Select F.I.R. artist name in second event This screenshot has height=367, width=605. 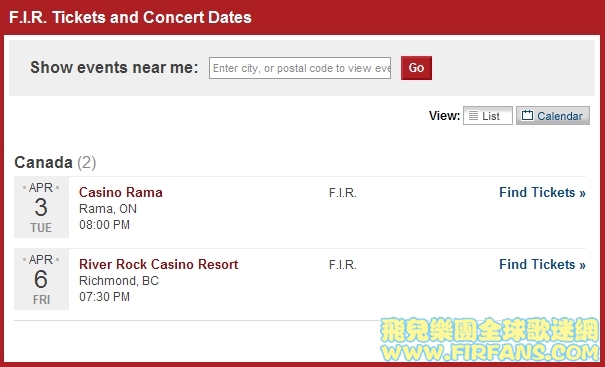click(343, 265)
